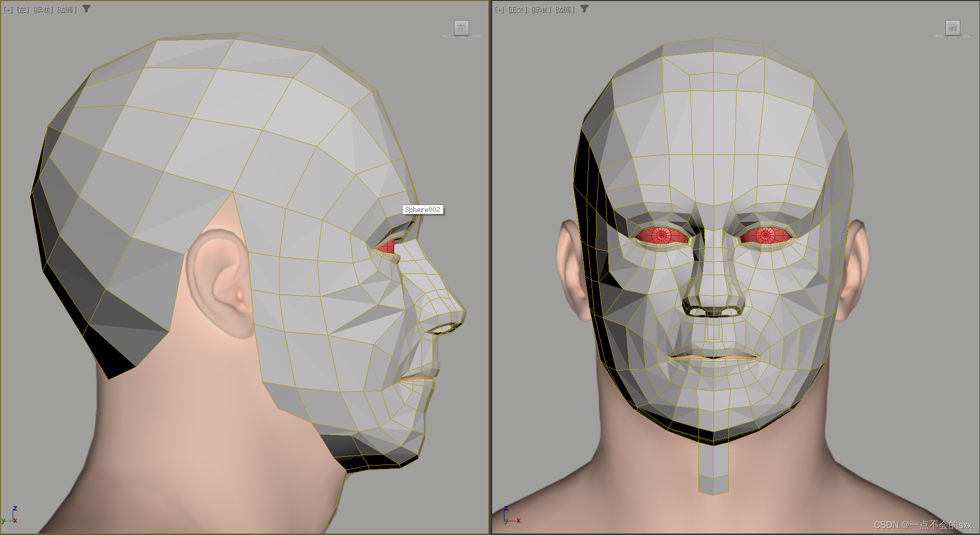Click the filter funnel icon in front viewport
The width and height of the screenshot is (980, 535).
tap(584, 9)
